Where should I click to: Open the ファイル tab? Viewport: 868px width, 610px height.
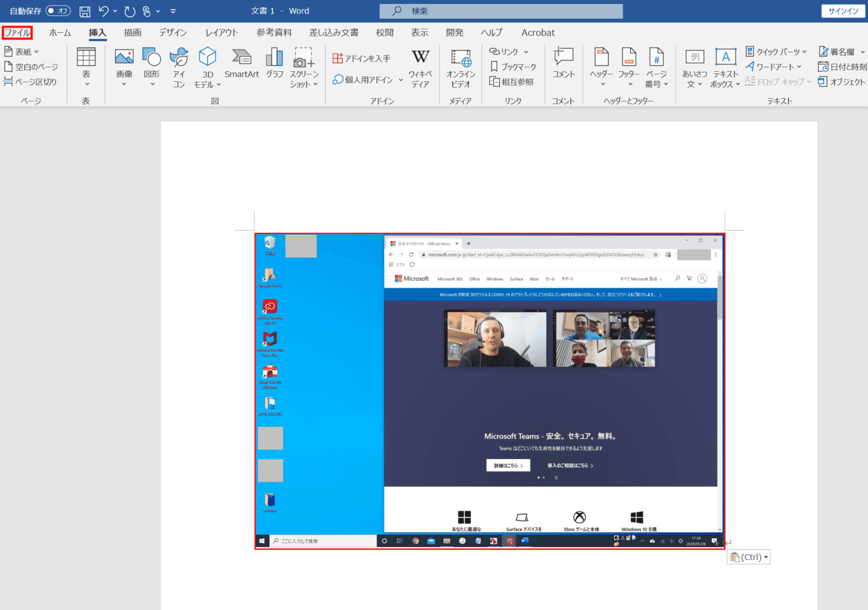click(x=17, y=33)
